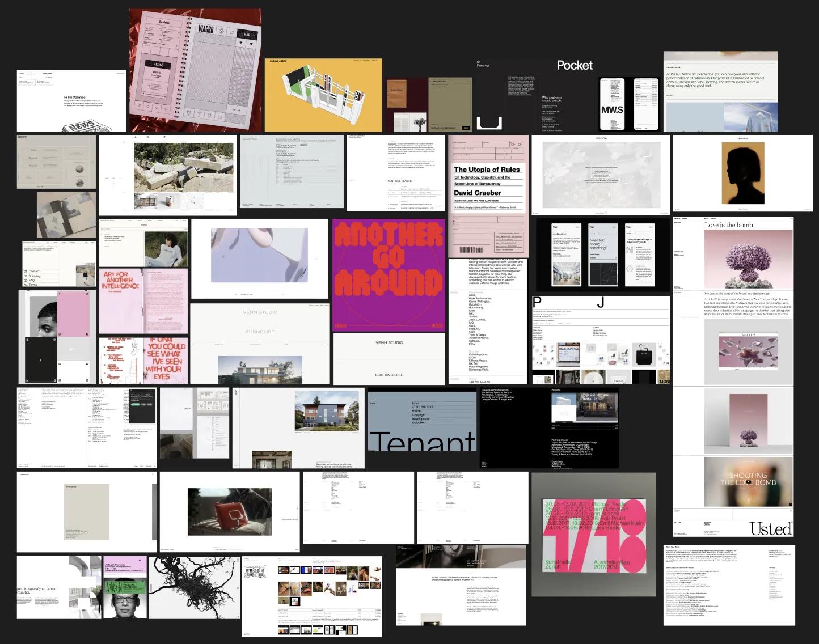Expand the Info section on the Tenant page
This screenshot has height=644, width=819.
[373, 403]
